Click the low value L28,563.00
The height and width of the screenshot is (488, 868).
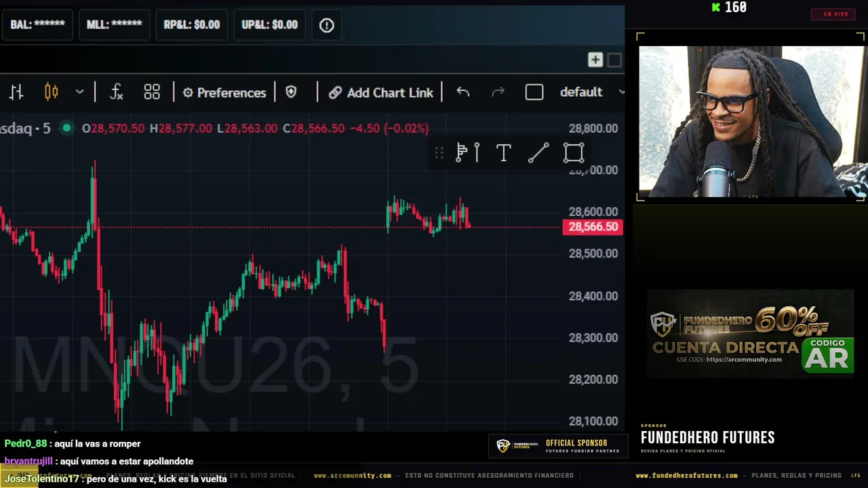247,128
